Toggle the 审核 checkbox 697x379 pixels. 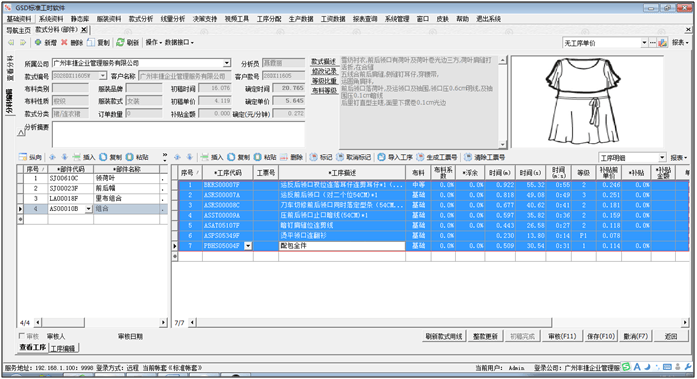(x=21, y=336)
